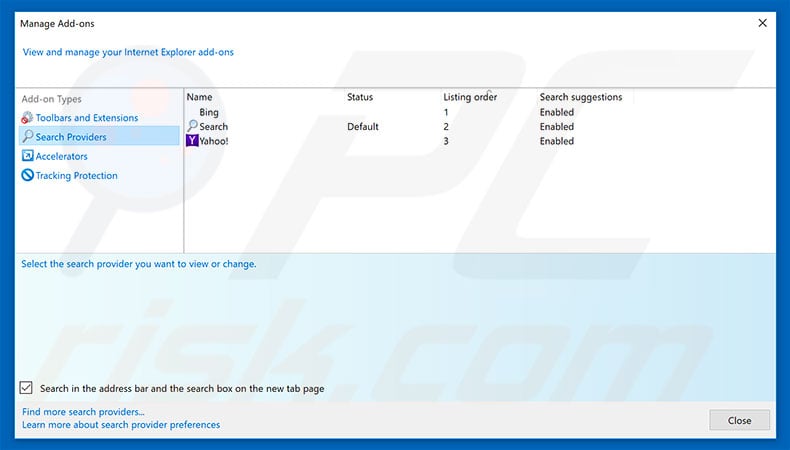Click the Yahoo! purple Y icon

coord(192,141)
